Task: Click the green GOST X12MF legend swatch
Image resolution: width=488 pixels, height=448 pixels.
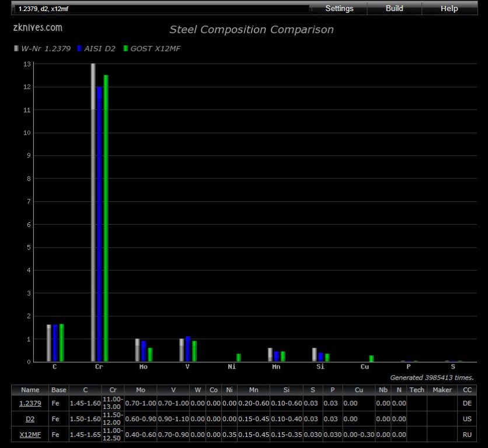Action: (126, 48)
